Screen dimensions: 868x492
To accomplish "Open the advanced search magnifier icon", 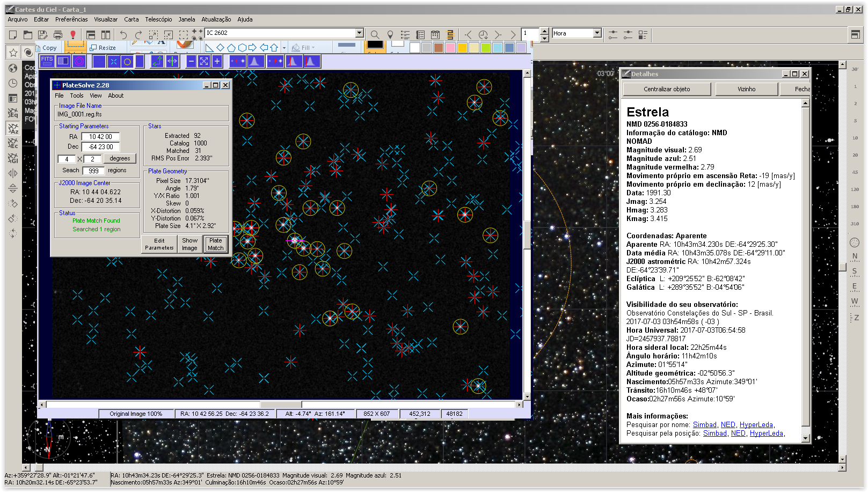I will pyautogui.click(x=375, y=35).
